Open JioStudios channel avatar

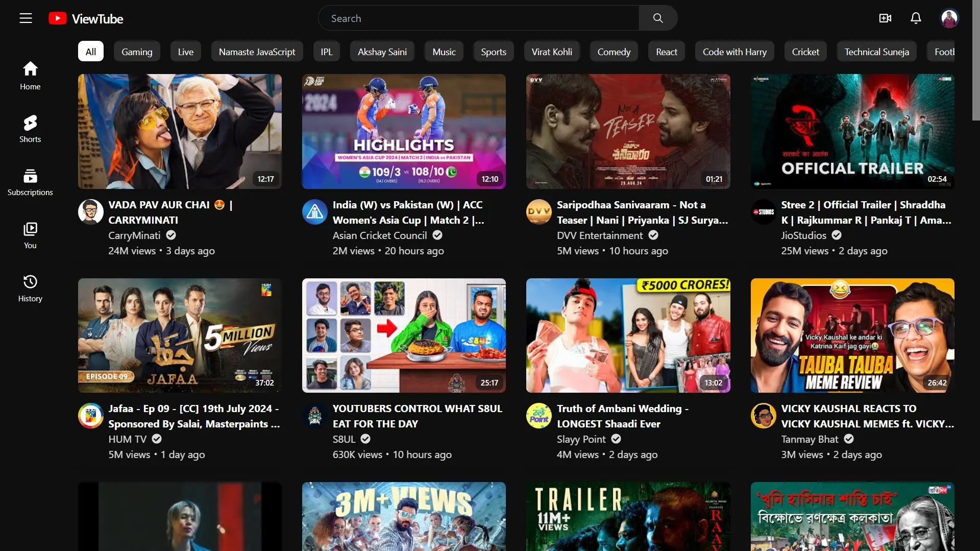[x=764, y=212]
